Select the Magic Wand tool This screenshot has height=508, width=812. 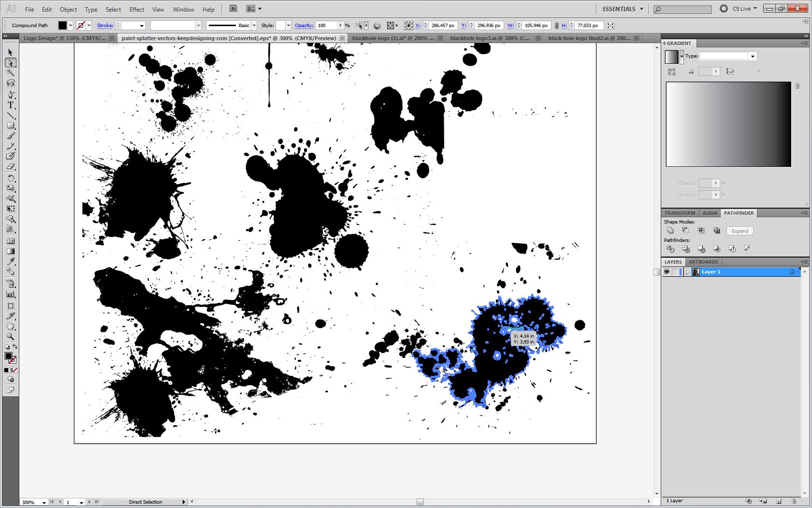[x=11, y=73]
